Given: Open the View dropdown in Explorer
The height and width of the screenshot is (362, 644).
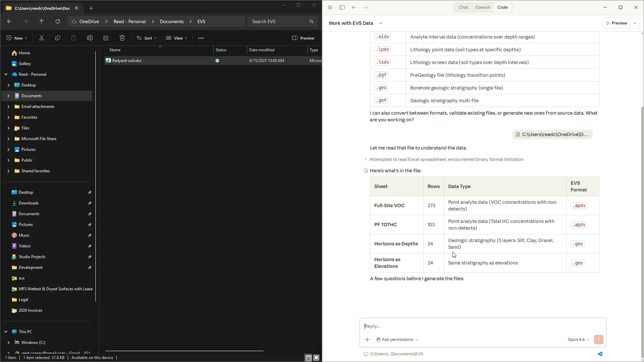Looking at the screenshot, I should point(176,38).
